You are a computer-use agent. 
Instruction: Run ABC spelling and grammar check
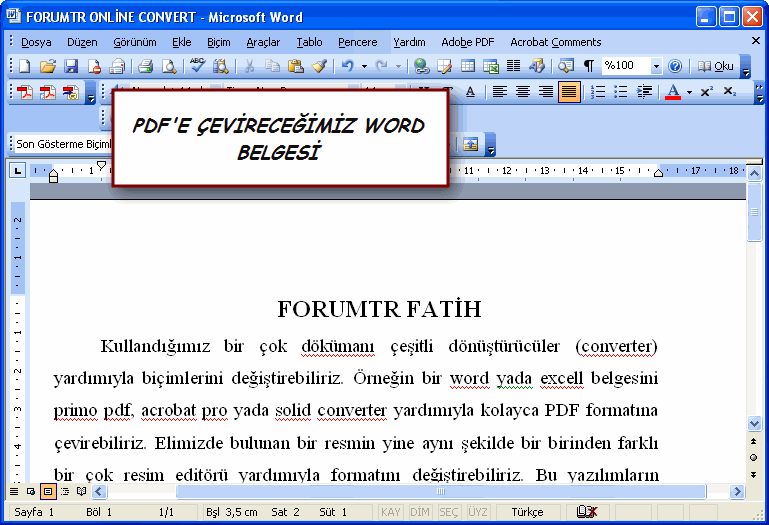(197, 65)
